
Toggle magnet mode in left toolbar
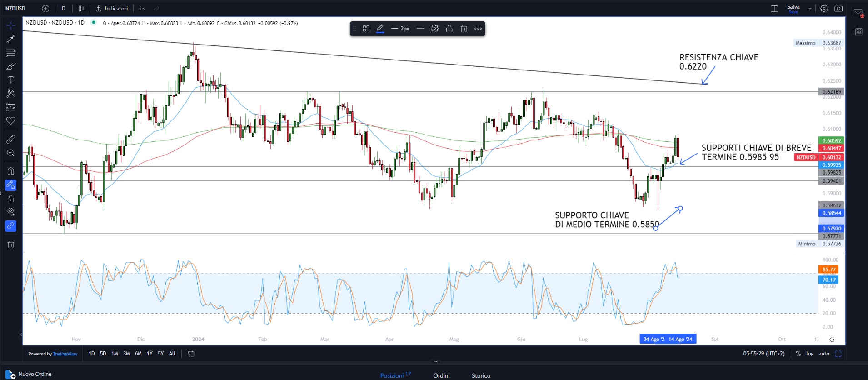click(x=10, y=171)
